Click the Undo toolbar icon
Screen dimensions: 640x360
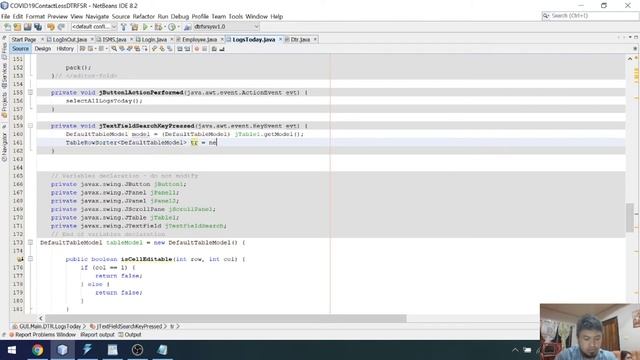(x=51, y=27)
